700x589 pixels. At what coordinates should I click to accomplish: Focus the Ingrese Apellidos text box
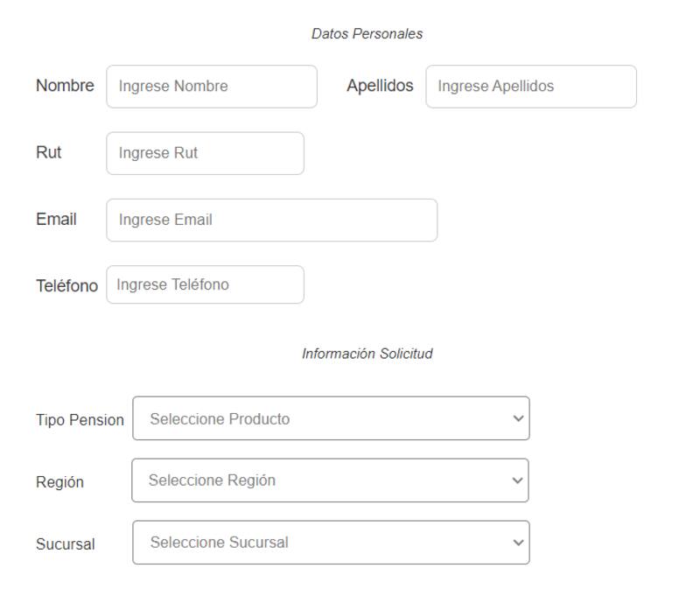coord(530,87)
